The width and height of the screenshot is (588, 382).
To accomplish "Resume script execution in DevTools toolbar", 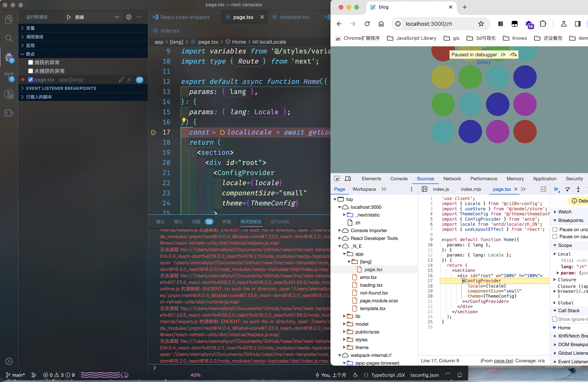I will tap(556, 189).
